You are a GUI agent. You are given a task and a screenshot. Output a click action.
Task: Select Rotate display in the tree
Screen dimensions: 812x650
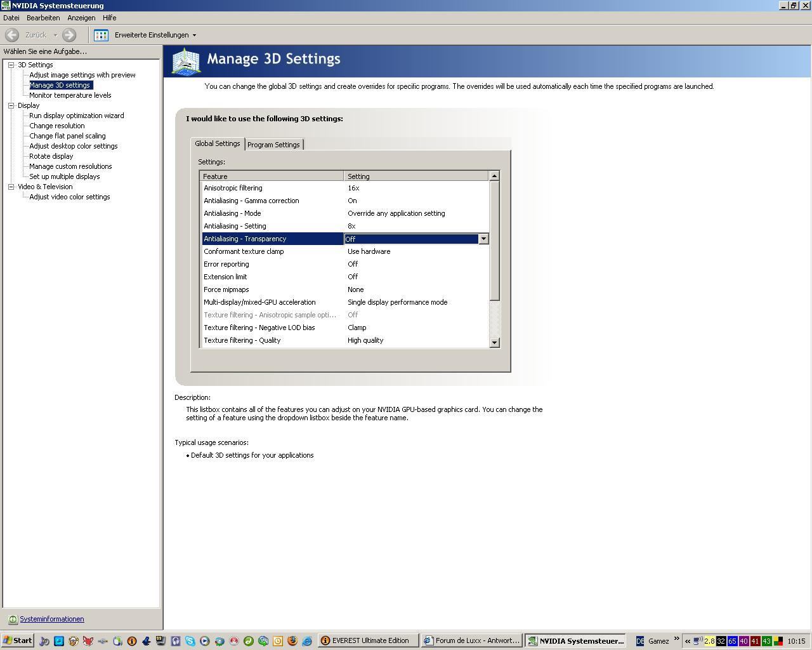[51, 156]
